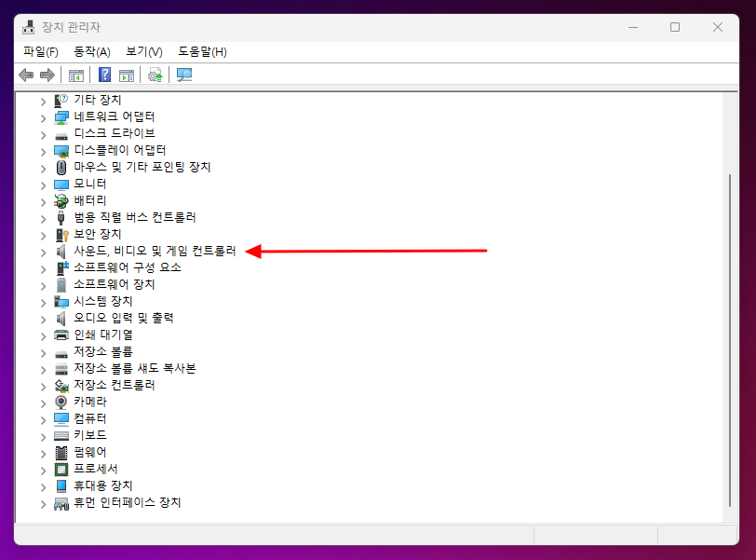Click 저장소 볼륨 섀도 복사본 icon
The height and width of the screenshot is (560, 756).
61,370
